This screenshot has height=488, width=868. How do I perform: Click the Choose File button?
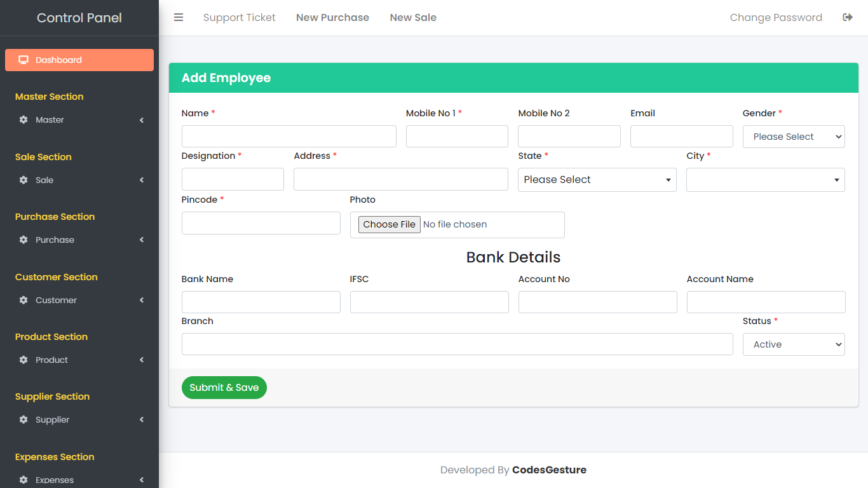[x=390, y=224]
